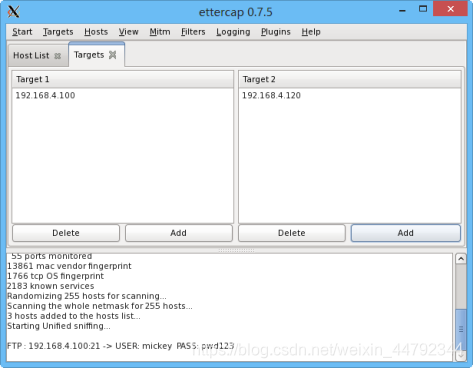Open the View menu
Viewport: 473px width, 368px height.
(x=128, y=32)
